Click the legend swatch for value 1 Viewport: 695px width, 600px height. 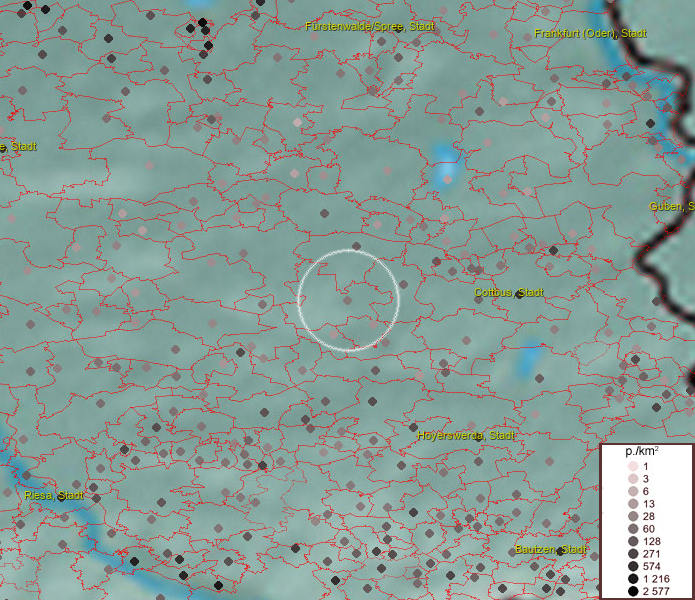(x=633, y=467)
